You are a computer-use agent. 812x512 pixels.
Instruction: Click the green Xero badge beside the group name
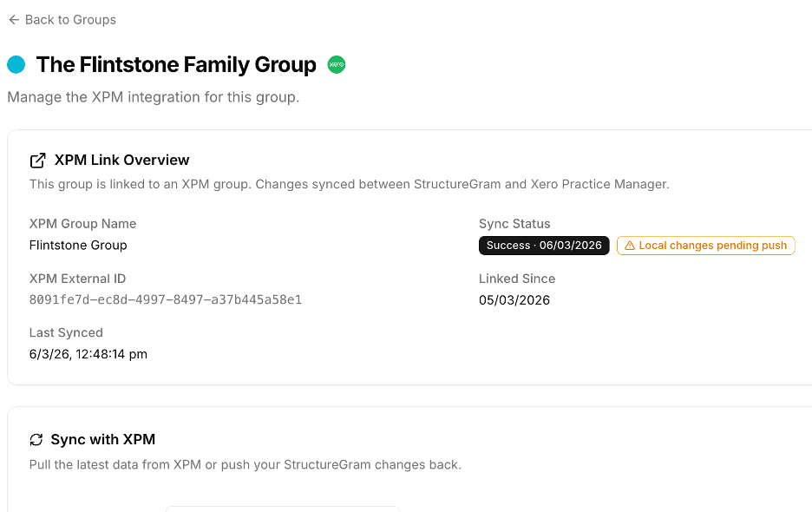pos(336,64)
